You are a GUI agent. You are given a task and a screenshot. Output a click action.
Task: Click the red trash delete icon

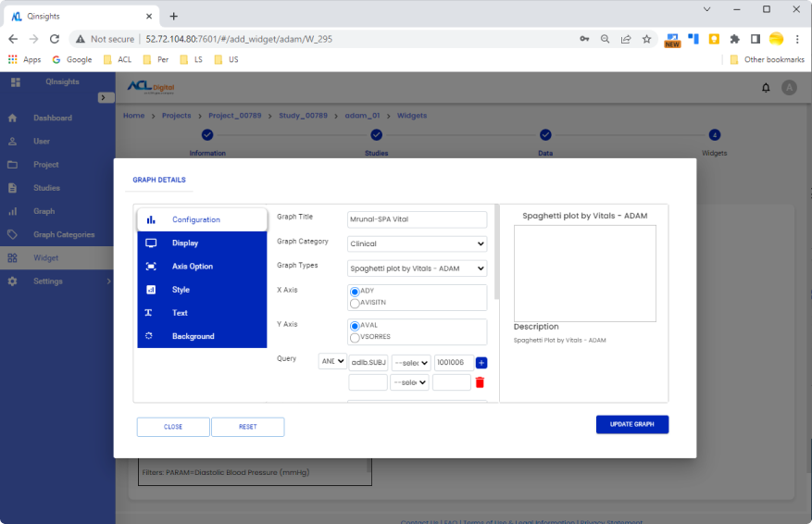[x=480, y=382]
